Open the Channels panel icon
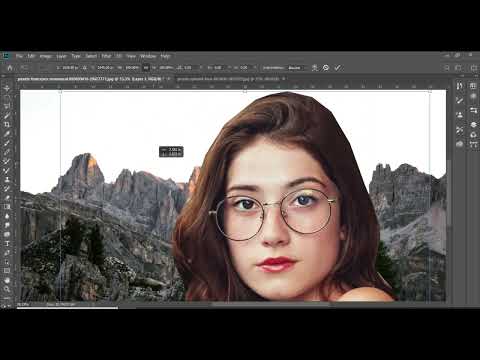480x360 pixels. [473, 135]
